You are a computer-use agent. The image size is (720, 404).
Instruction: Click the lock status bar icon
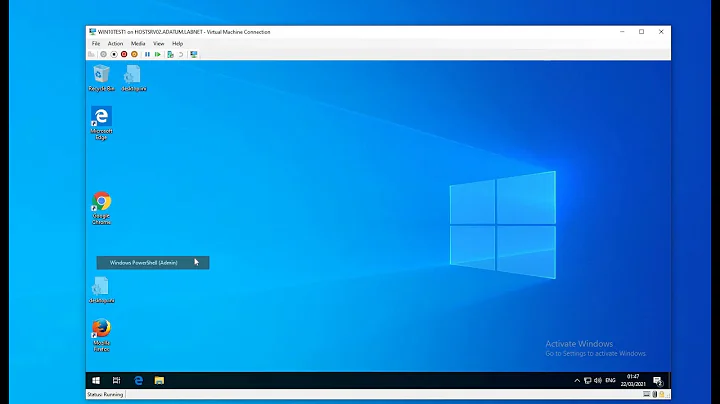pyautogui.click(x=662, y=394)
